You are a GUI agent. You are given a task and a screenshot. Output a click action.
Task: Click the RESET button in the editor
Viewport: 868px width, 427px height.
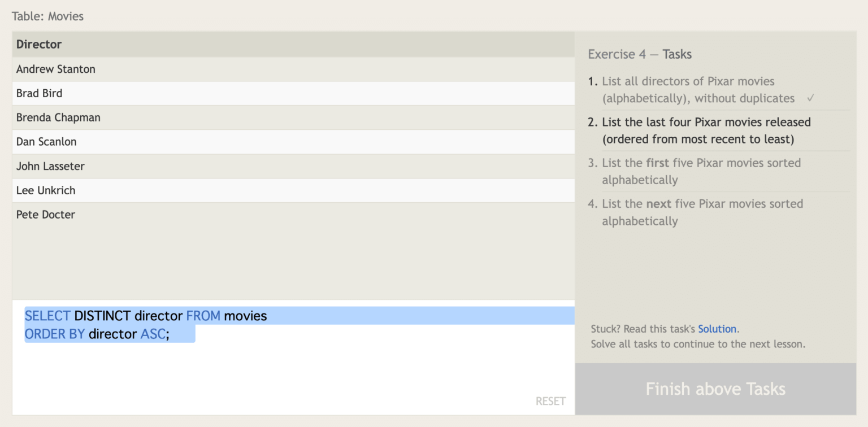pyautogui.click(x=550, y=401)
